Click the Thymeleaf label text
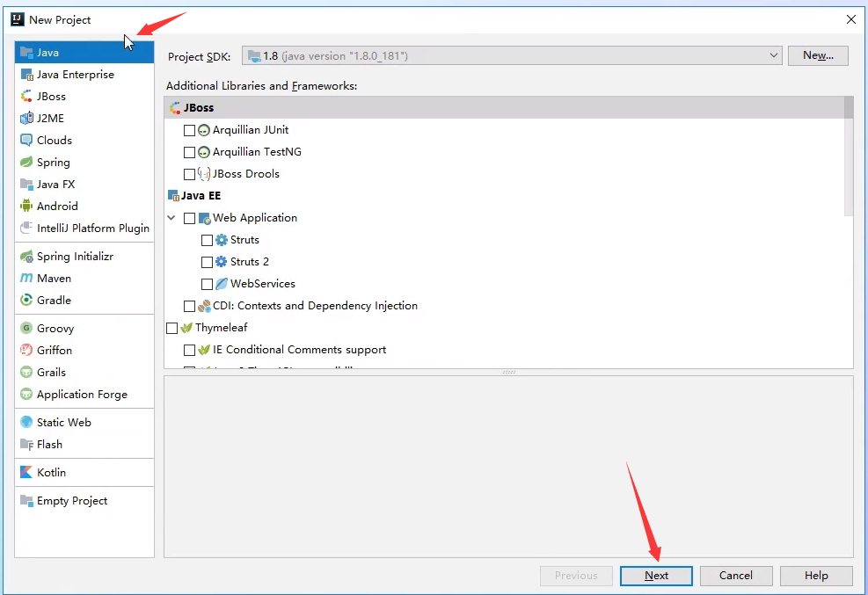The image size is (868, 595). pos(221,328)
